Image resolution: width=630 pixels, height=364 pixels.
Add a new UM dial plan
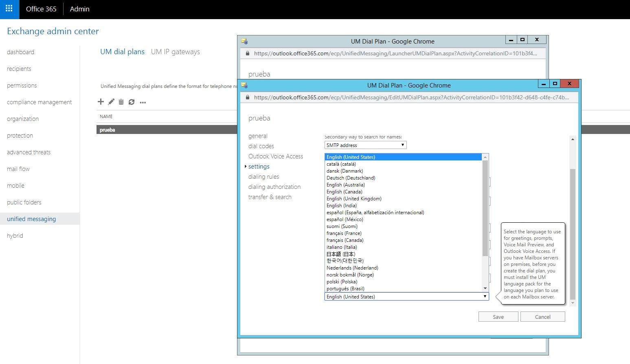(101, 102)
